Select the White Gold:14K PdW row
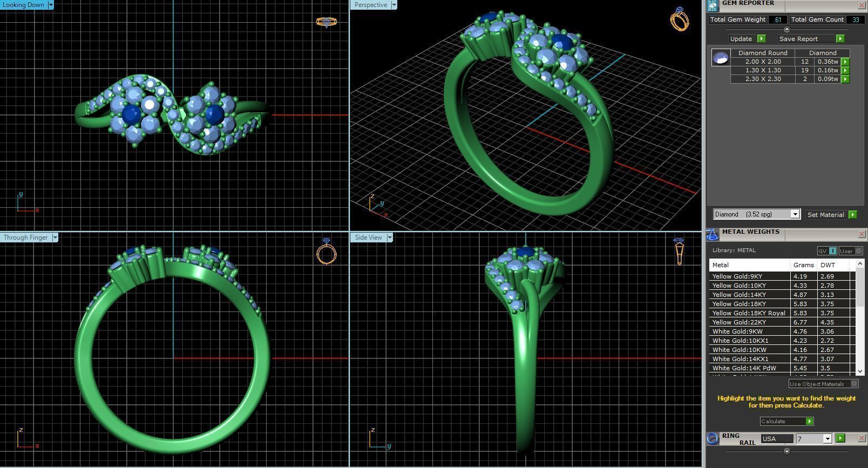The width and height of the screenshot is (868, 468). point(782,368)
